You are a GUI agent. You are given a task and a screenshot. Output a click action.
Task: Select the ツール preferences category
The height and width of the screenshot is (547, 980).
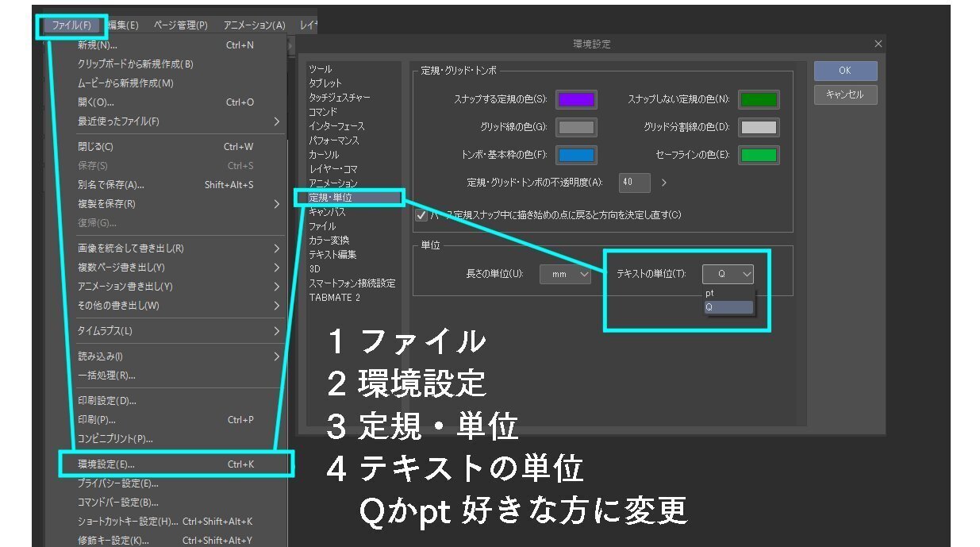[322, 68]
